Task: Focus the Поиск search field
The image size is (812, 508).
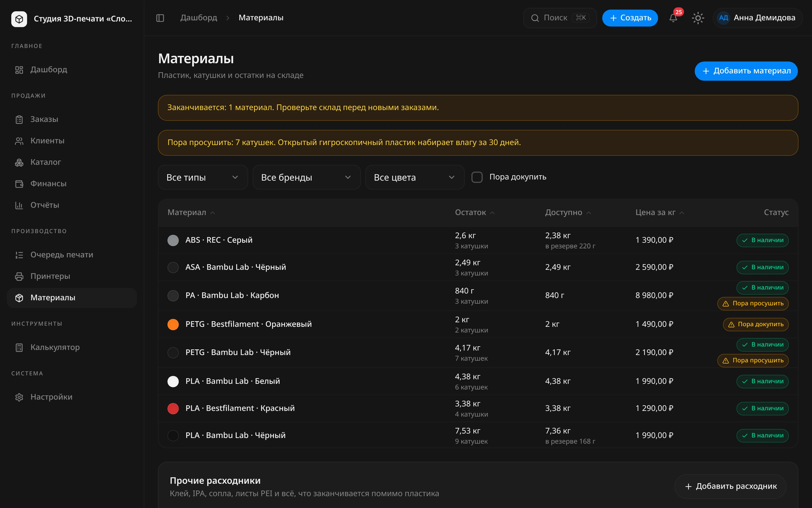Action: click(560, 18)
